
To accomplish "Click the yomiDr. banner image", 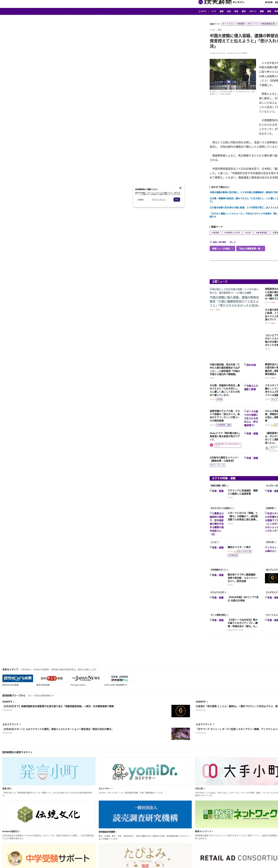I will click(145, 771).
